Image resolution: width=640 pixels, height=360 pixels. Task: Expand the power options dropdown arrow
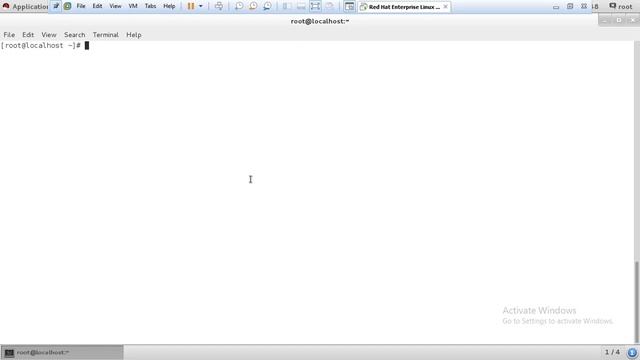click(200, 6)
